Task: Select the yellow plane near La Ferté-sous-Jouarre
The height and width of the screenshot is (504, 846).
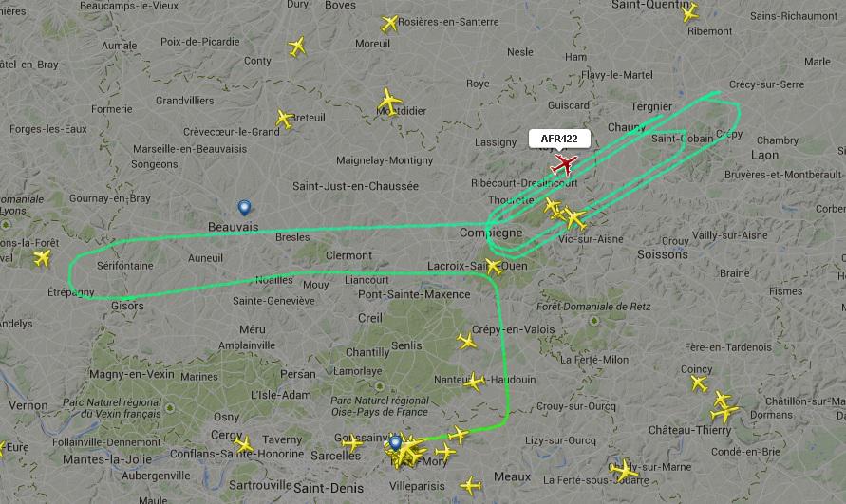Action: [x=624, y=470]
